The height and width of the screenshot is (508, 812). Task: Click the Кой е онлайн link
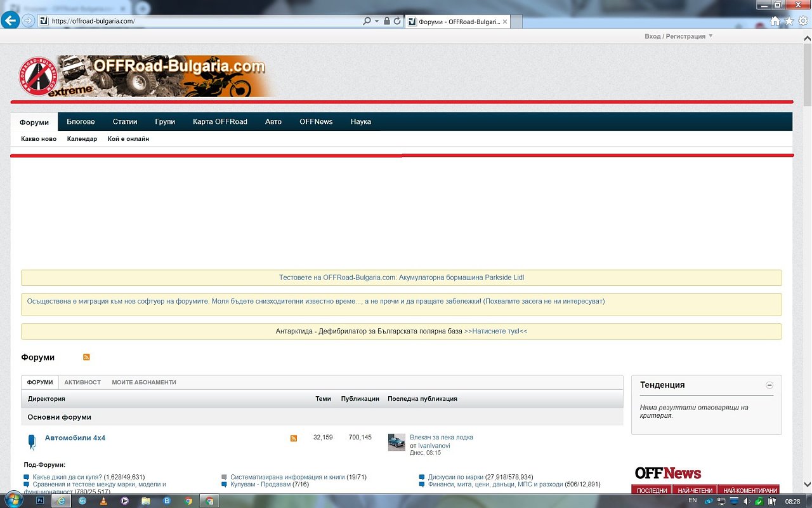128,138
